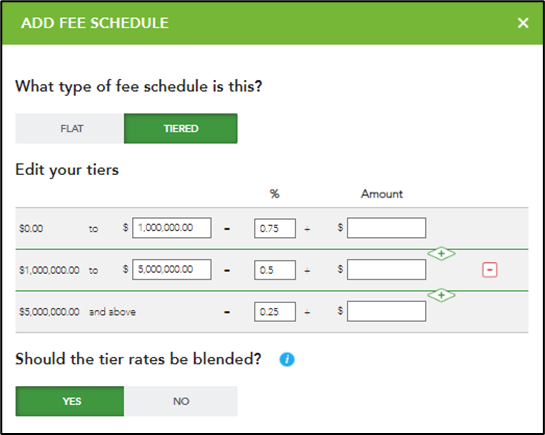
Task: Click the 0.75 percent field
Action: point(275,228)
